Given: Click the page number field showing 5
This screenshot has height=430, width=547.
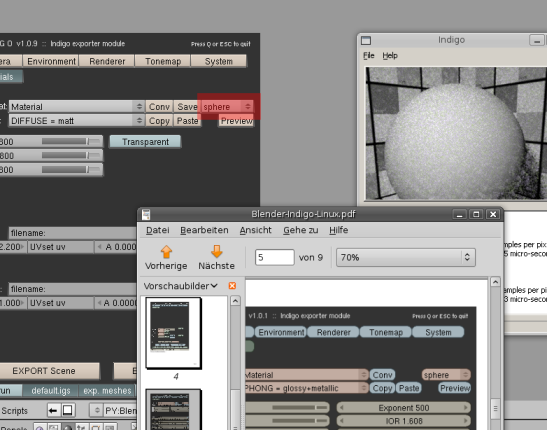Looking at the screenshot, I should (275, 257).
